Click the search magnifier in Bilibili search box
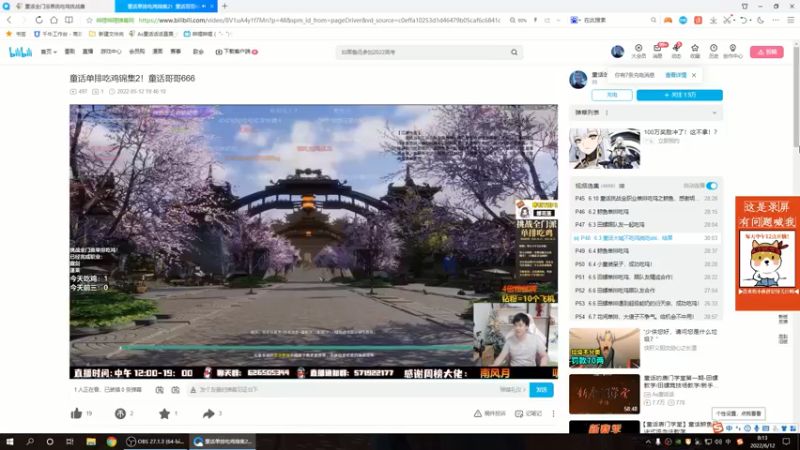Viewport: 800px width, 450px height. 514,52
